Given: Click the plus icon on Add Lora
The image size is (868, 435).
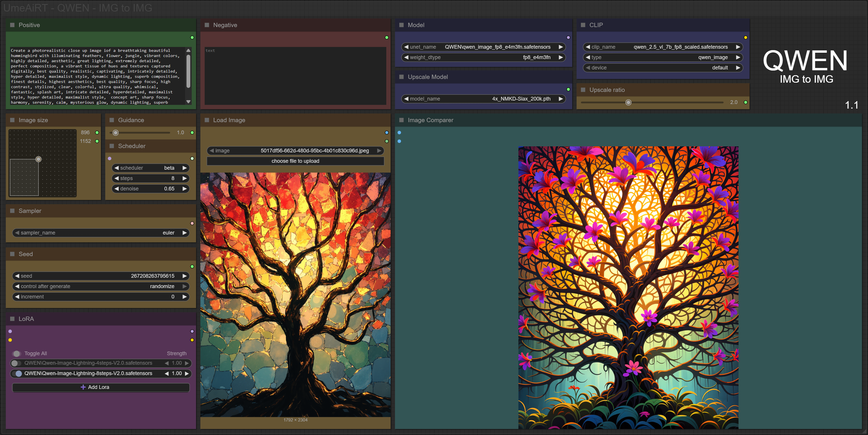Looking at the screenshot, I should [83, 387].
